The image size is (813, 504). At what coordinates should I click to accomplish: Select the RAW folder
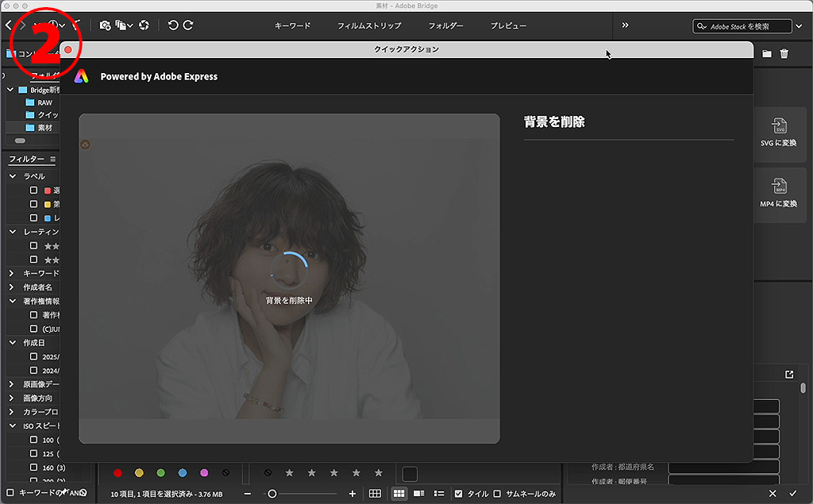[x=44, y=102]
